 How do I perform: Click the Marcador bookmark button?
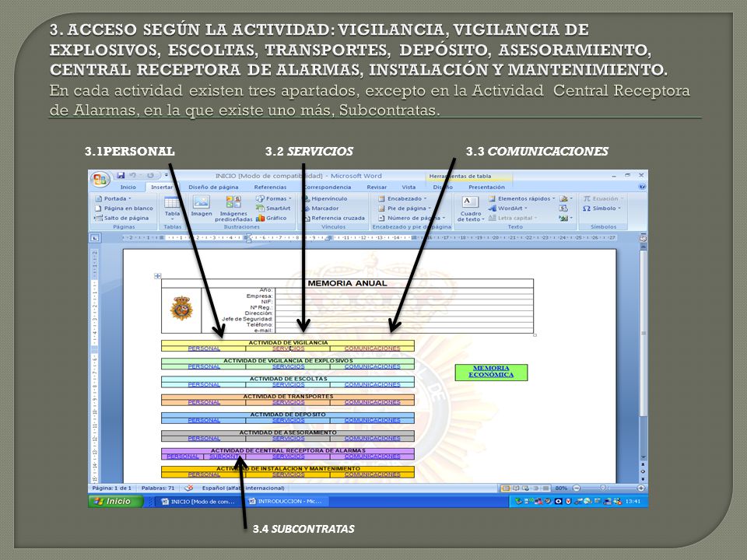(321, 208)
